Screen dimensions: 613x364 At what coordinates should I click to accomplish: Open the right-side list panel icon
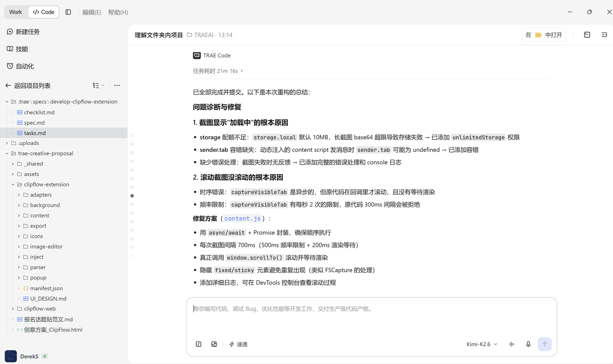coord(604,35)
